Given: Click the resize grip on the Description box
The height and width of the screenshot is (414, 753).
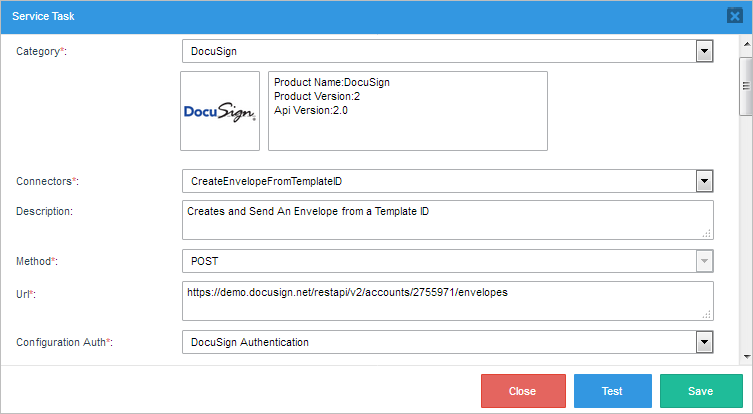Looking at the screenshot, I should [706, 233].
